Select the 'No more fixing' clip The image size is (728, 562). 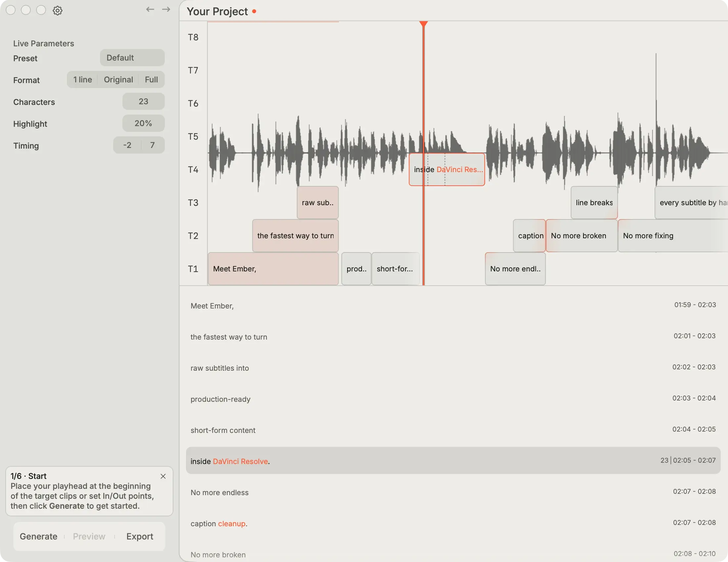(x=673, y=236)
